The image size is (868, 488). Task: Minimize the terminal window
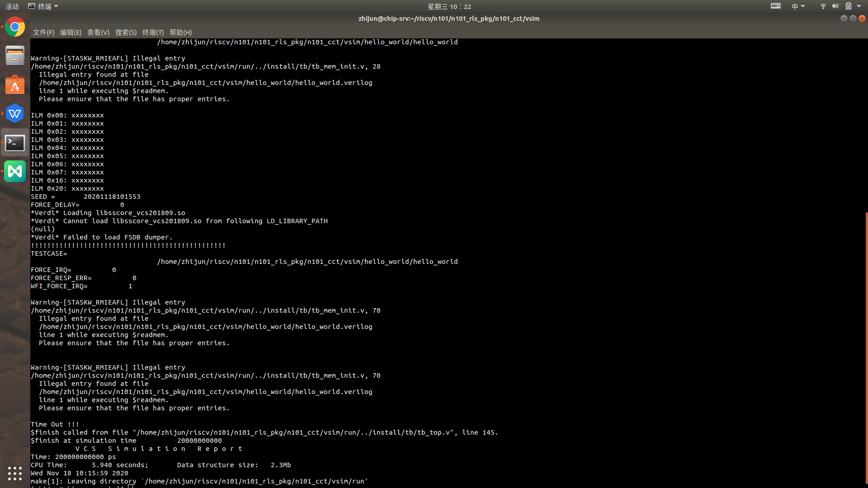[844, 19]
